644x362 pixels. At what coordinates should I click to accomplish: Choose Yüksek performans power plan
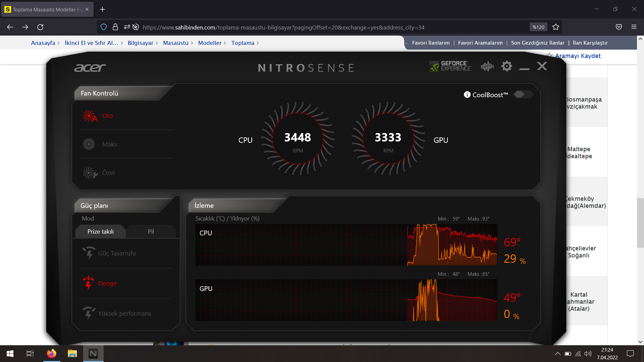[124, 314]
